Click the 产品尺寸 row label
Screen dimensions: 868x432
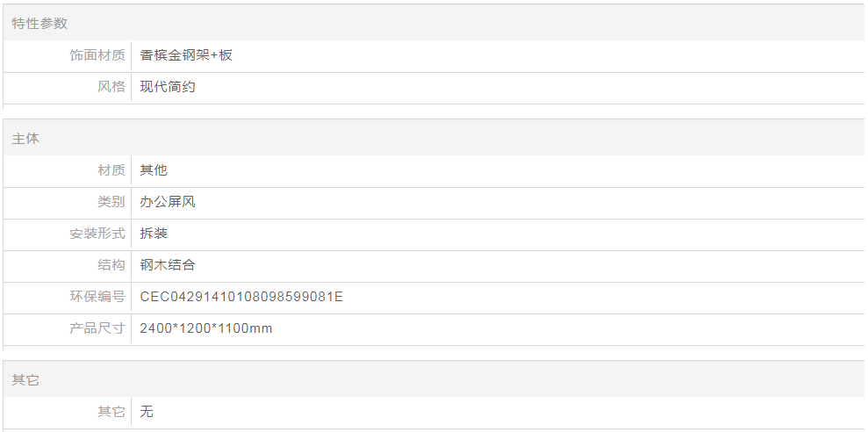pyautogui.click(x=97, y=328)
